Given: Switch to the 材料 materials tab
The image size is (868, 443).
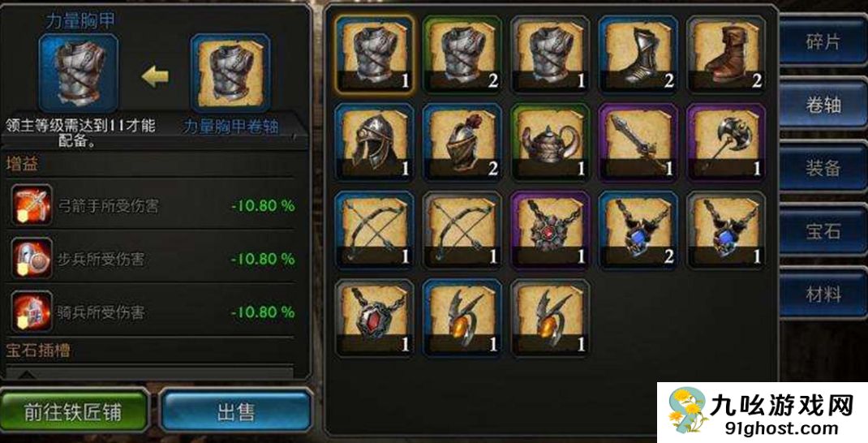Looking at the screenshot, I should [823, 295].
